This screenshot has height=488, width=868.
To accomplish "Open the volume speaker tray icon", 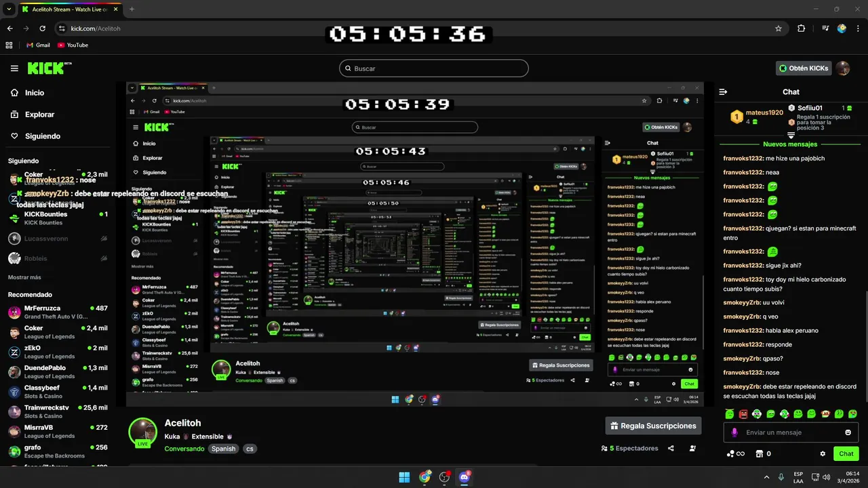I will pos(827,477).
